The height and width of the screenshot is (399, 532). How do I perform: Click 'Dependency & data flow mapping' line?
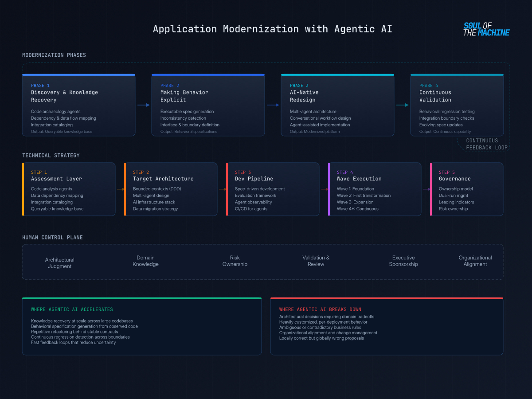click(x=63, y=118)
